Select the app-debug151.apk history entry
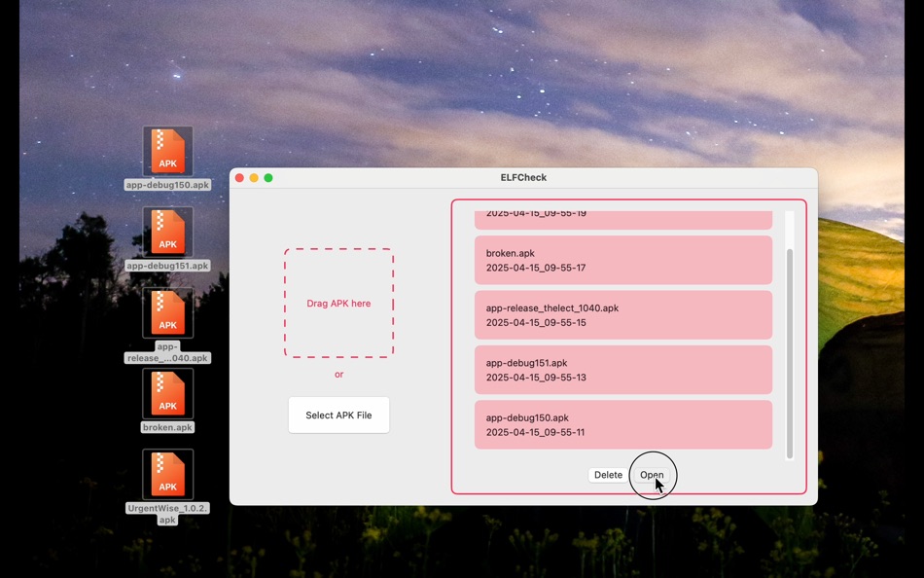This screenshot has height=578, width=924. (622, 370)
